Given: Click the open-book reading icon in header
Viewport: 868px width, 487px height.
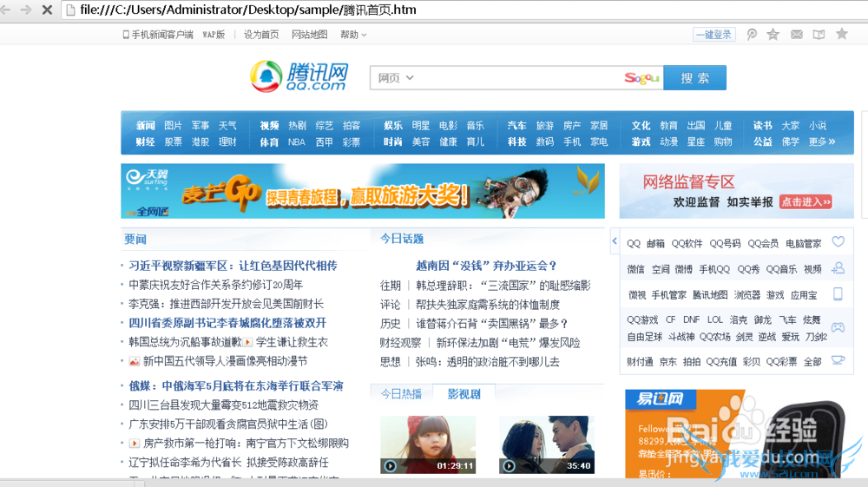Looking at the screenshot, I should click(x=819, y=35).
